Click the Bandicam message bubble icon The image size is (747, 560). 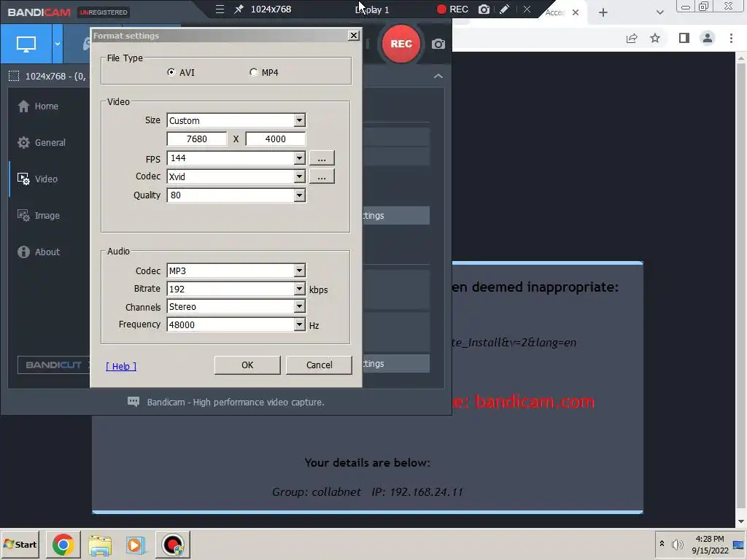133,402
